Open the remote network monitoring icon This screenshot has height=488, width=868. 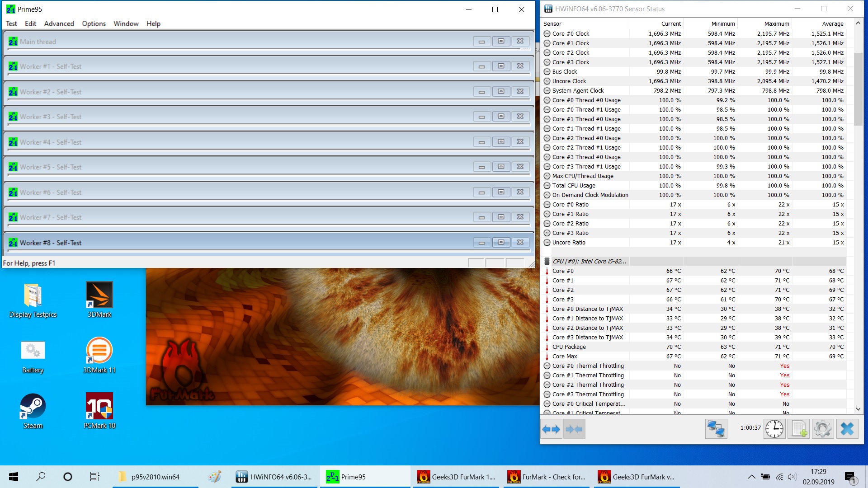point(716,429)
